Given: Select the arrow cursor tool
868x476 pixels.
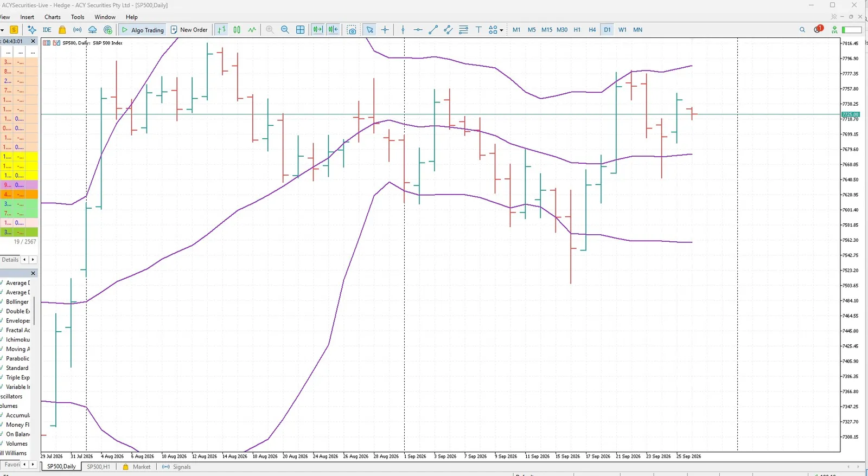Looking at the screenshot, I should click(x=369, y=30).
